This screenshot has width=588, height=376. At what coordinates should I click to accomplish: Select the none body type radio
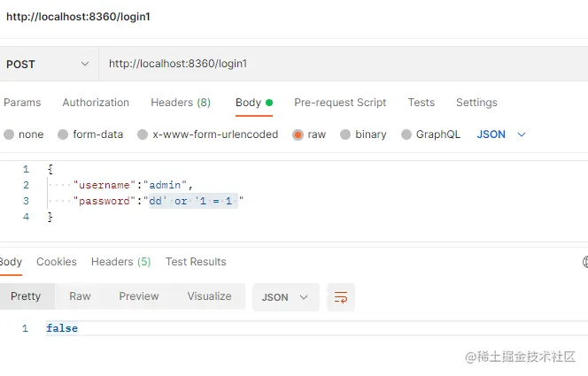pos(9,134)
